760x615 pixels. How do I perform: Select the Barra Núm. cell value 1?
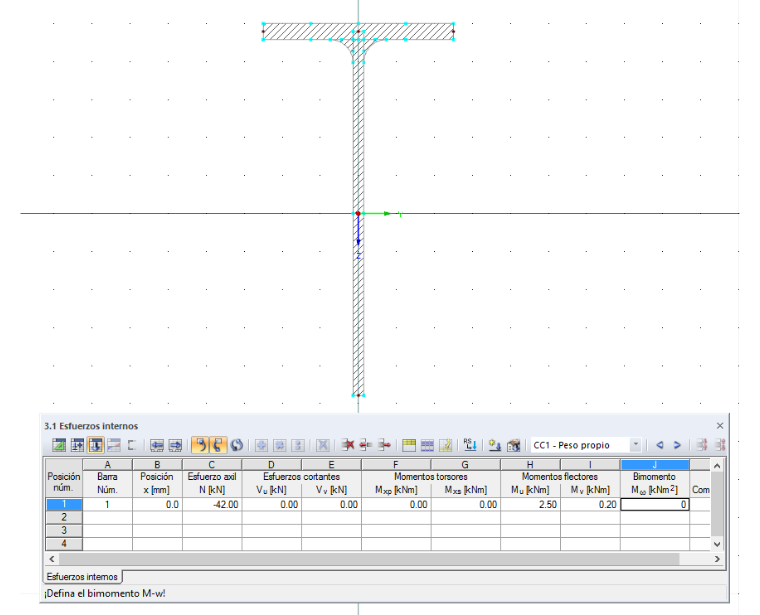tap(107, 505)
